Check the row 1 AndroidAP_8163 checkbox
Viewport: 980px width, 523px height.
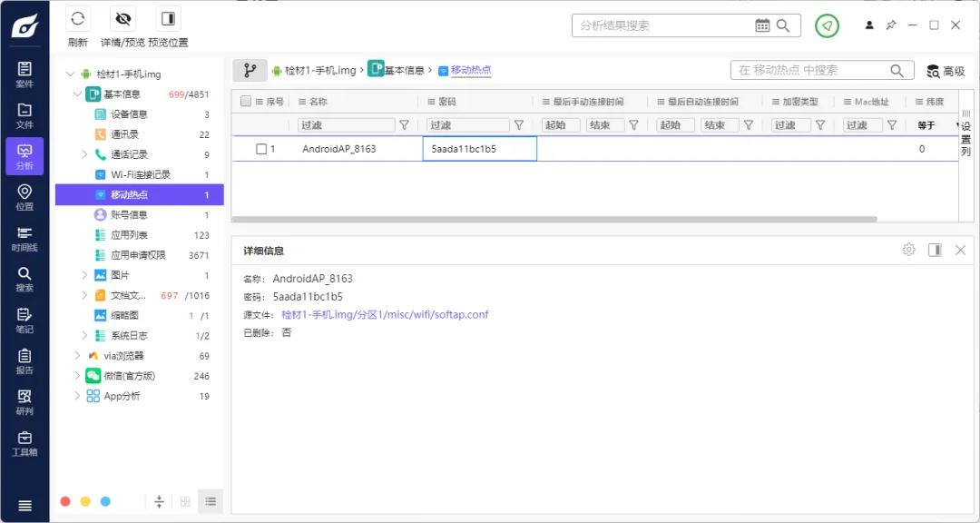point(261,149)
